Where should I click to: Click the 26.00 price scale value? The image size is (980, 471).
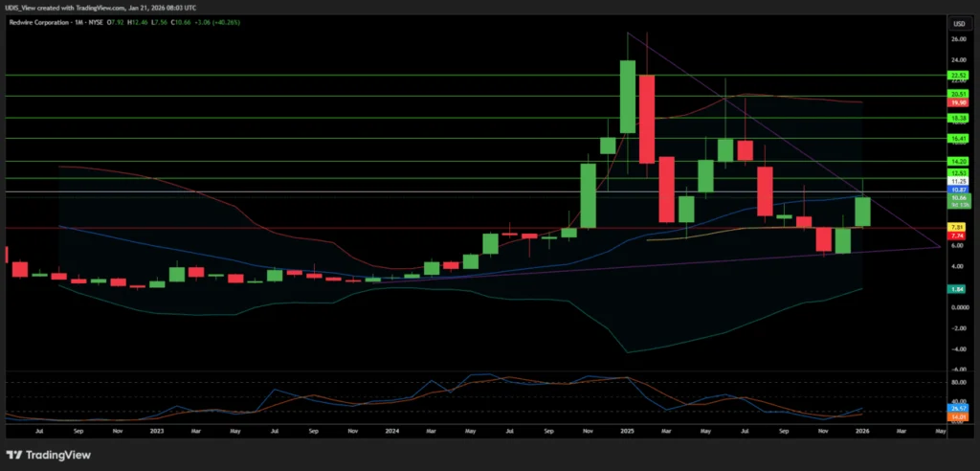point(958,39)
